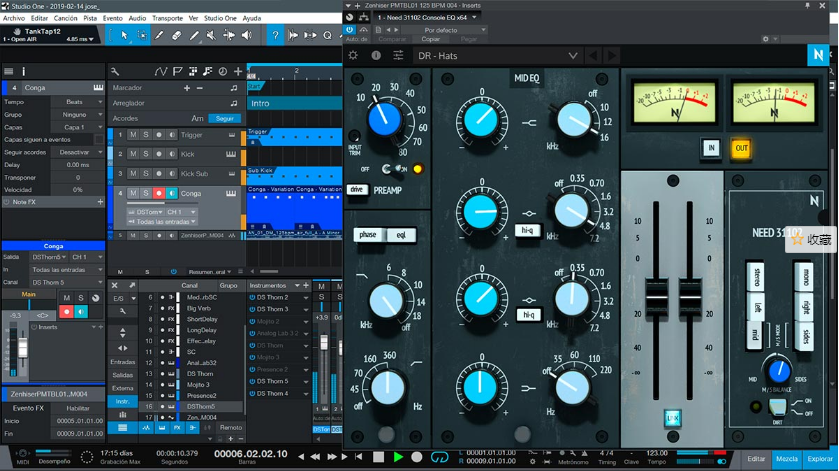Start playback with green play button
Image resolution: width=839 pixels, height=471 pixels.
click(x=398, y=457)
